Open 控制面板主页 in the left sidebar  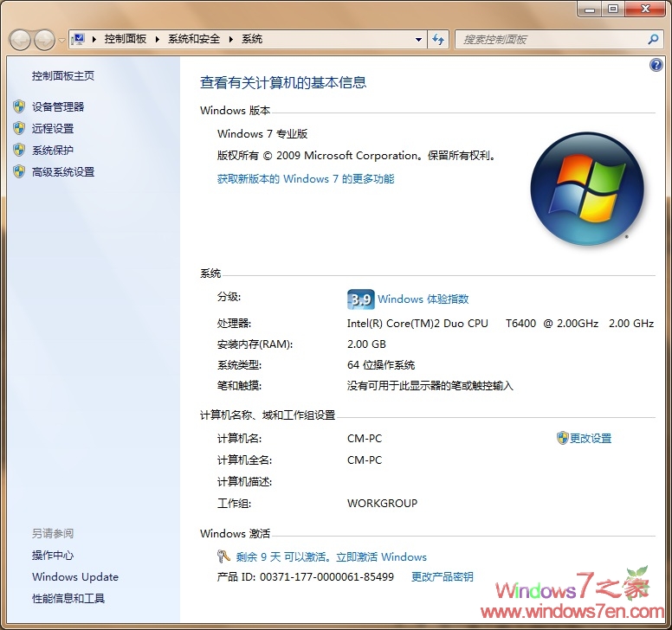tap(63, 76)
